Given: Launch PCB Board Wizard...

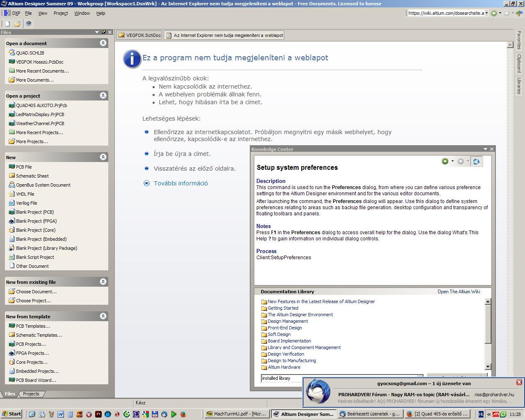Looking at the screenshot, I should coord(36,380).
